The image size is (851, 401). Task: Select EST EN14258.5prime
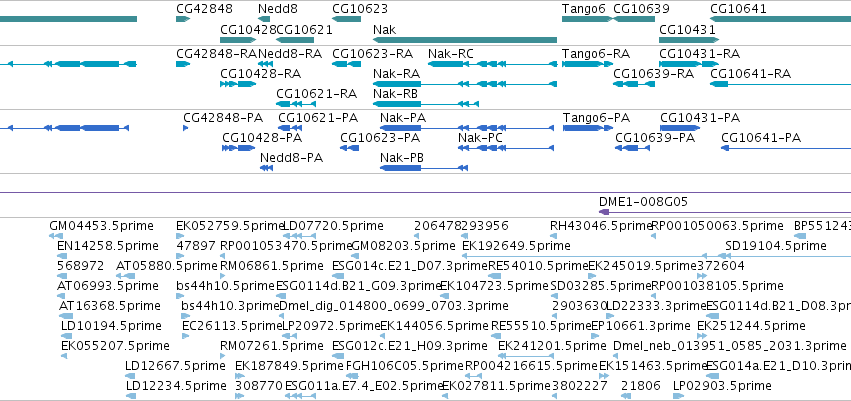(62, 256)
